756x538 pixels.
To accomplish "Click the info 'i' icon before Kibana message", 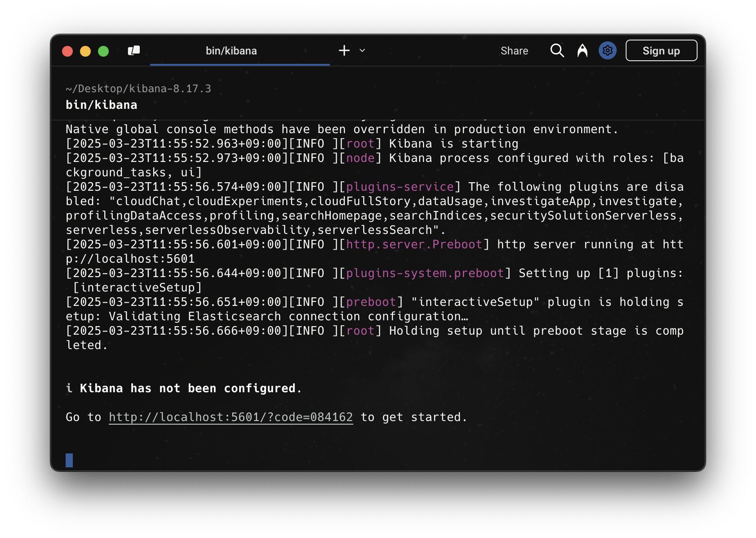I will (69, 388).
